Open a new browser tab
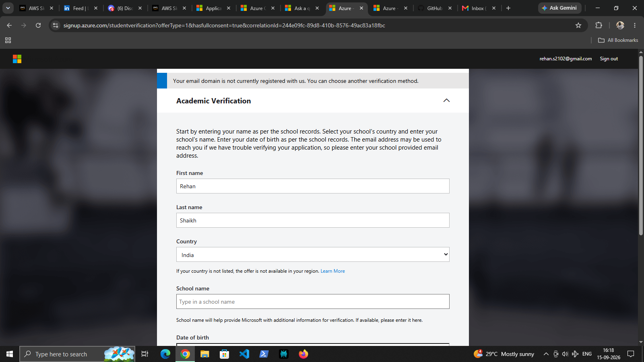This screenshot has width=644, height=362. tap(508, 8)
